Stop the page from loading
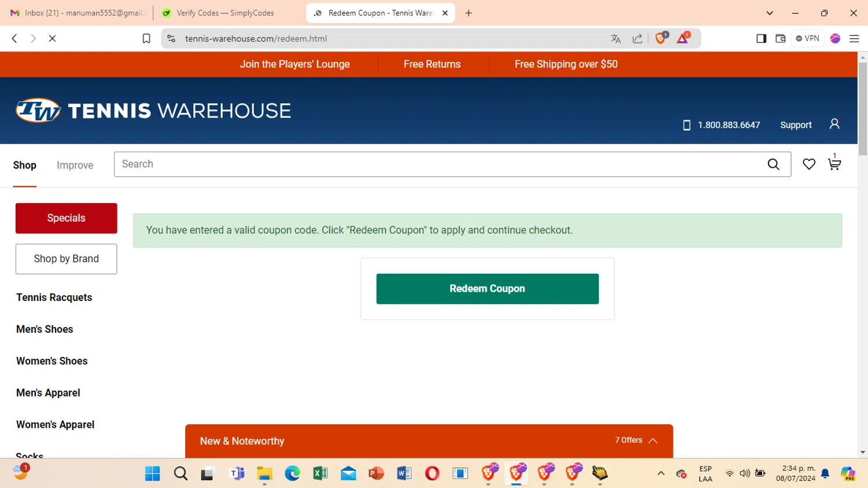868x488 pixels. coord(52,38)
